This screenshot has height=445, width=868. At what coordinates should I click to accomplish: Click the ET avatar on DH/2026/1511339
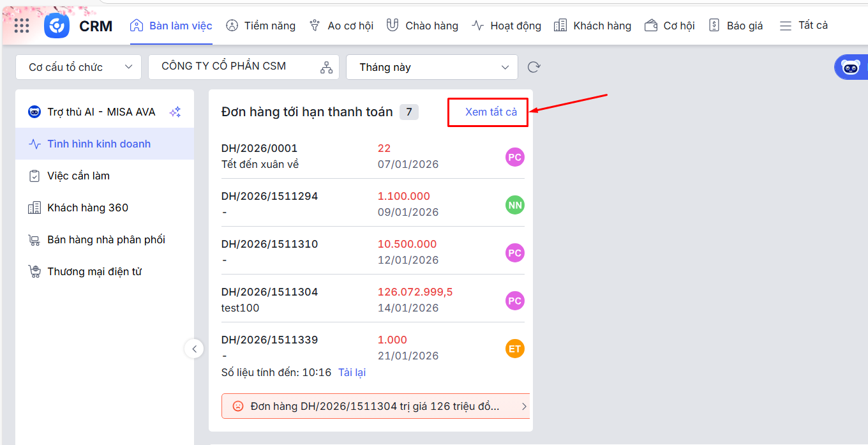(x=514, y=349)
